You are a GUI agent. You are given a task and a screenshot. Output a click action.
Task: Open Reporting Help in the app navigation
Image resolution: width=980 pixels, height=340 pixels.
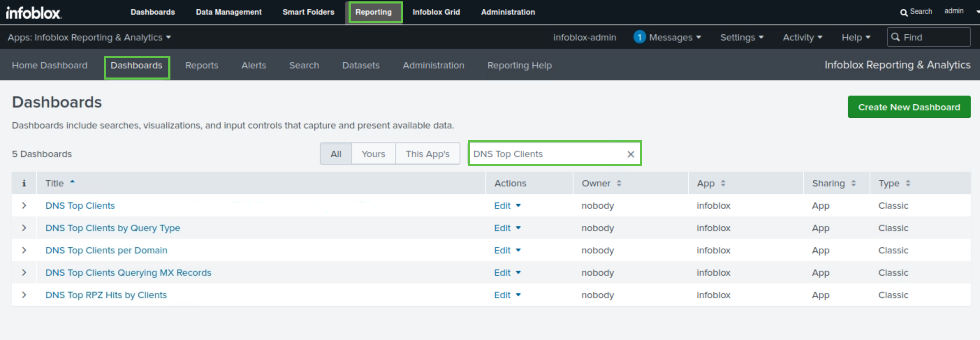tap(519, 65)
